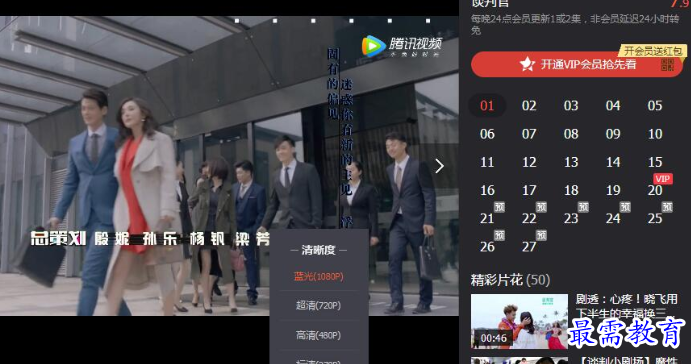691x364 pixels.
Task: Open preview episode 23
Action: [571, 219]
